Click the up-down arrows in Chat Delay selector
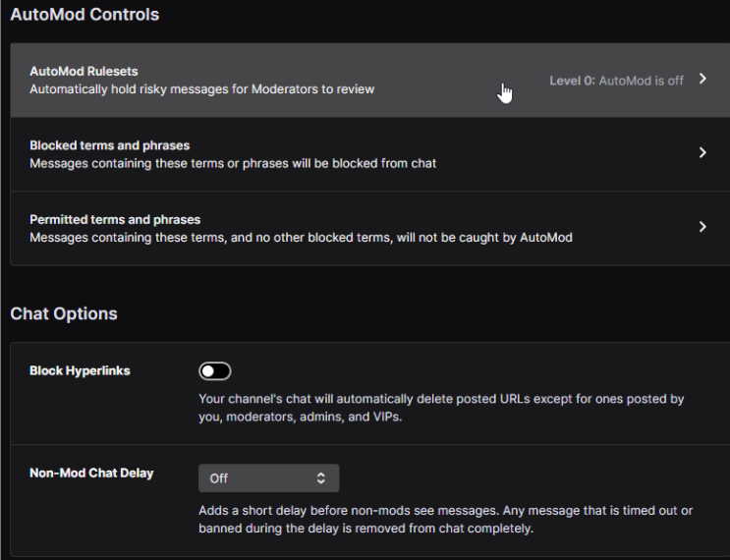Screen dimensions: 730x560 320,478
